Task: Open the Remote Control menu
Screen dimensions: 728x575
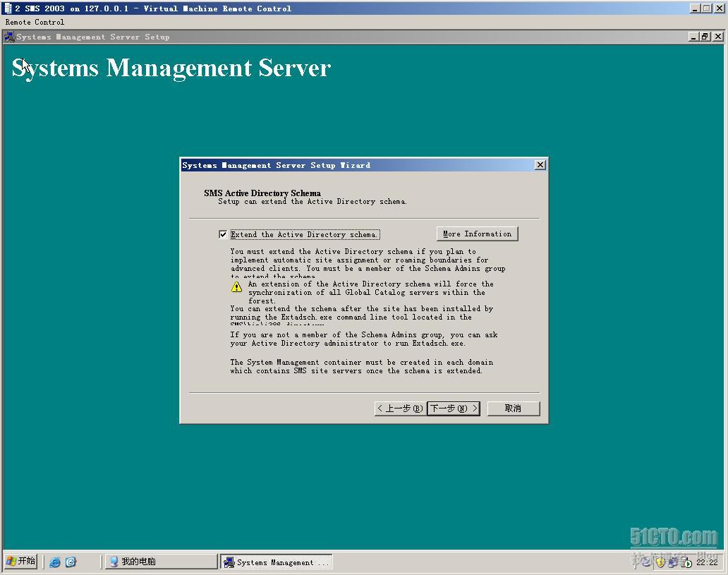Action: (35, 22)
